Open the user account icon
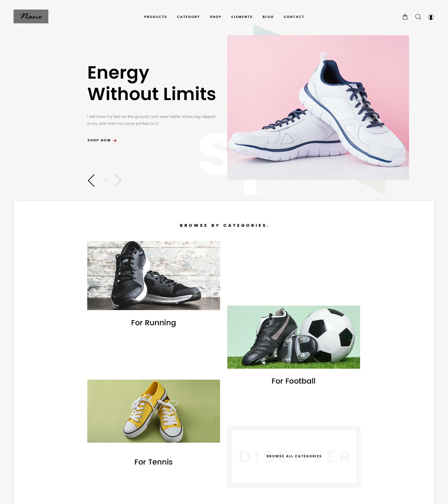Image resolution: width=448 pixels, height=504 pixels. pyautogui.click(x=431, y=17)
